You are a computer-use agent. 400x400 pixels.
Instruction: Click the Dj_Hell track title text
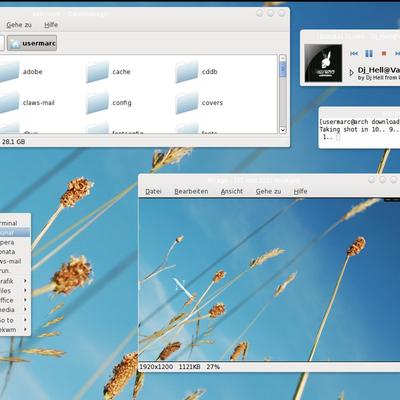pyautogui.click(x=379, y=70)
